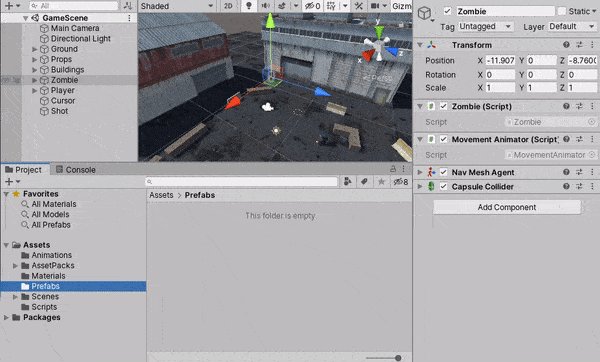Image resolution: width=600 pixels, height=362 pixels.
Task: Toggle 2D view mode button
Action: pos(228,6)
